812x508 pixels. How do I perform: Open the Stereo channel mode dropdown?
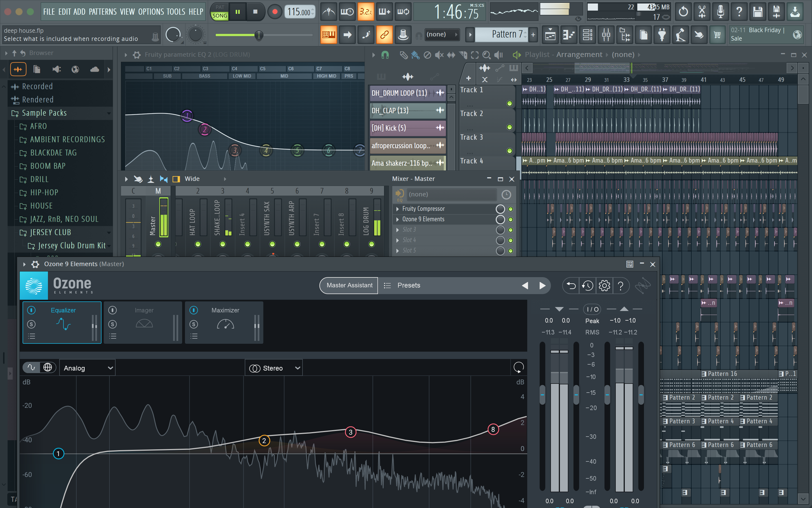click(x=274, y=368)
